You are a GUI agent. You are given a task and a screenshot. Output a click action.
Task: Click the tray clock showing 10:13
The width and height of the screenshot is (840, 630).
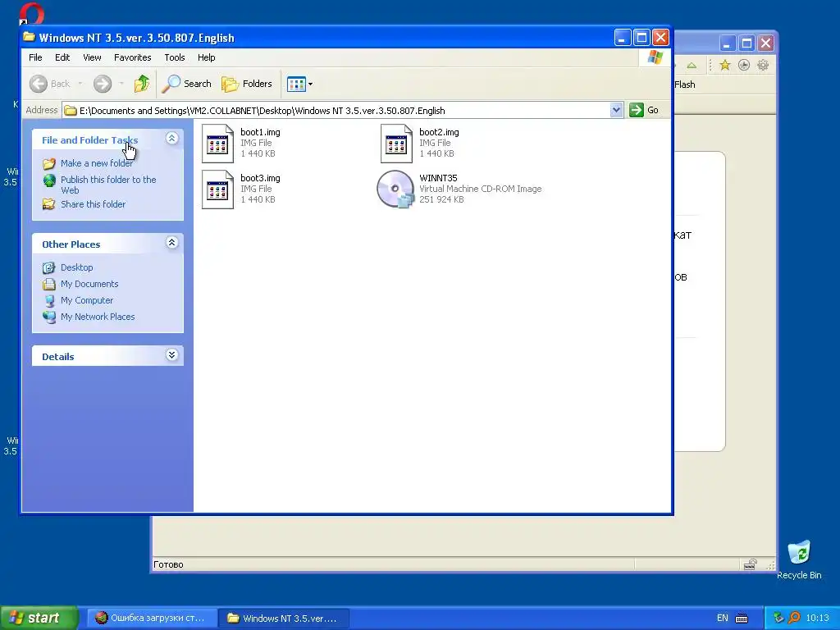(817, 619)
